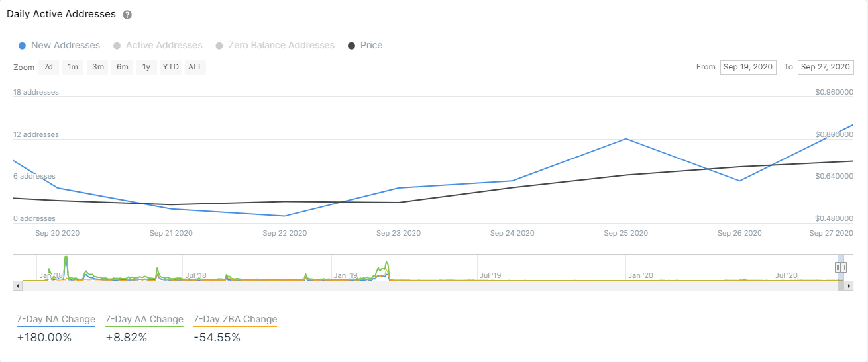Open the 7-Day ZBA Change metric

coord(235,320)
